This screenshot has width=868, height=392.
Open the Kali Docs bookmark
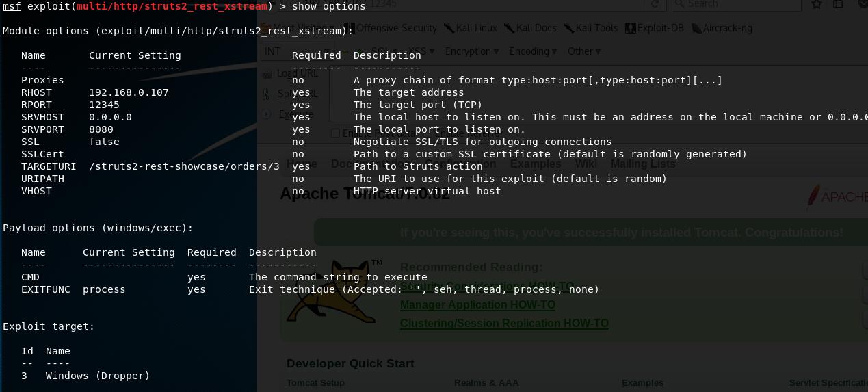click(x=531, y=28)
